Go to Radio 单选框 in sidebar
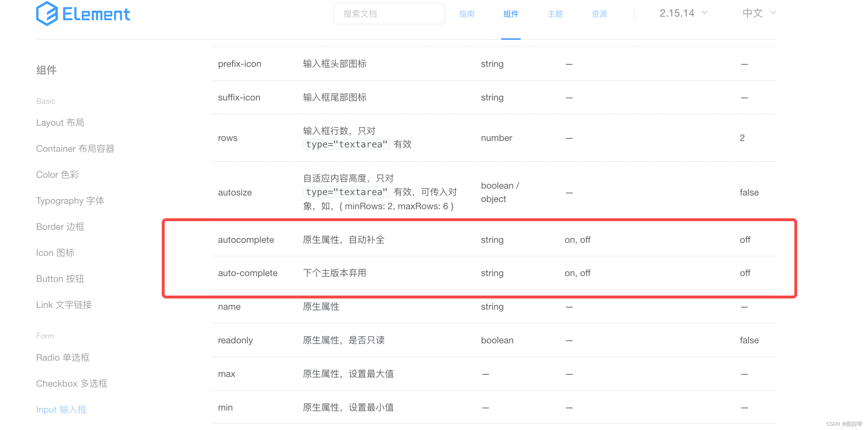 point(63,358)
